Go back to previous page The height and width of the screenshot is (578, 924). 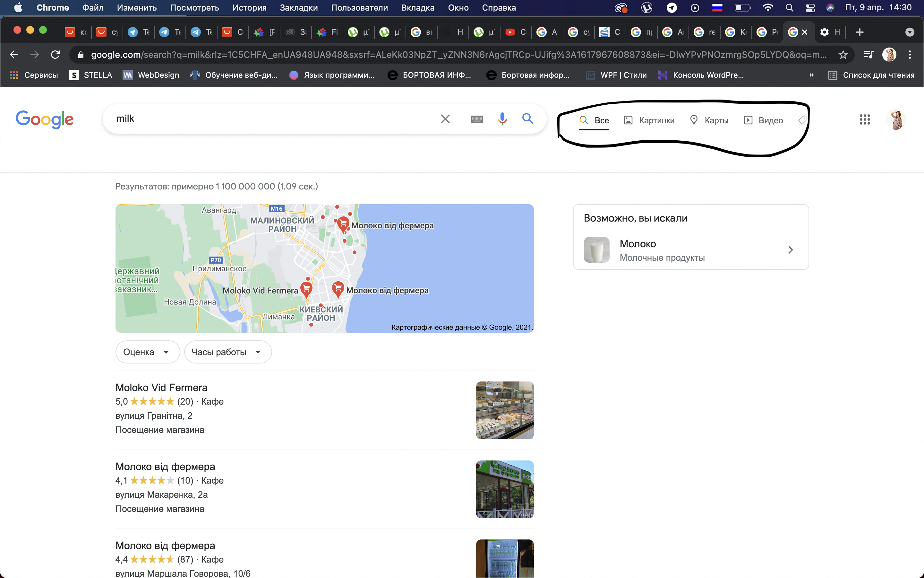click(x=14, y=55)
